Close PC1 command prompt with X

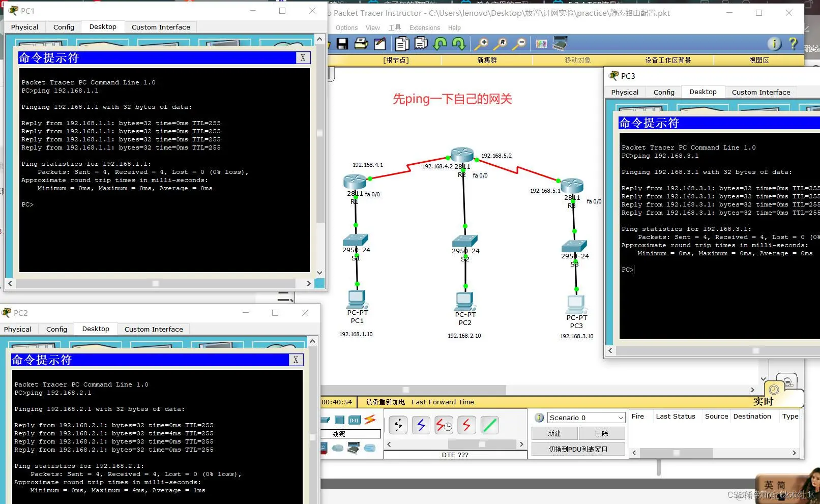coord(303,57)
